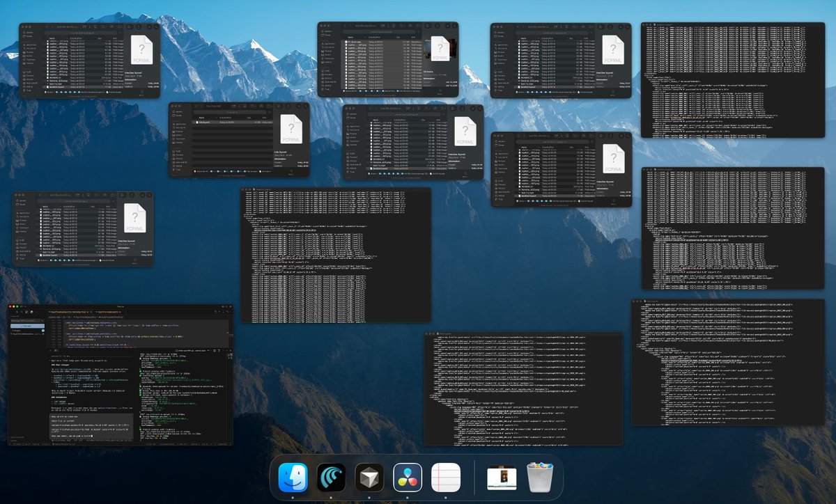Switch to DaVinci Resolve in the Dock
Viewport: 836px width, 504px height.
408,478
